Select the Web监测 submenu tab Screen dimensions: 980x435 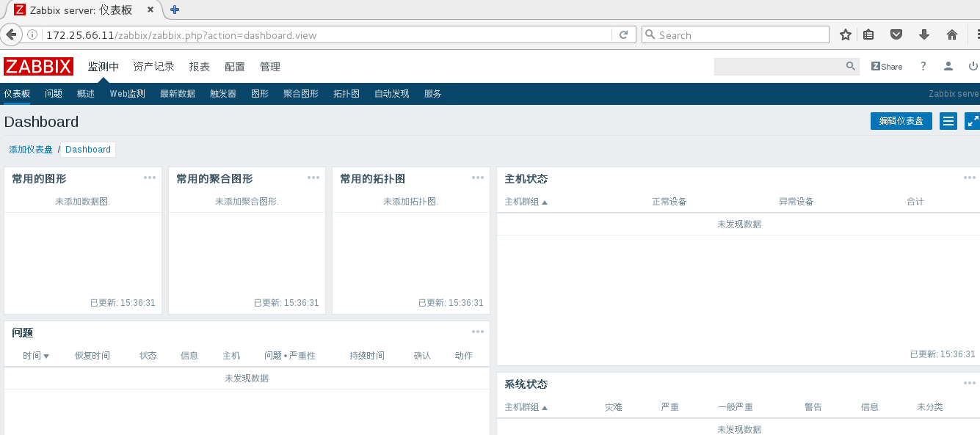coord(128,94)
